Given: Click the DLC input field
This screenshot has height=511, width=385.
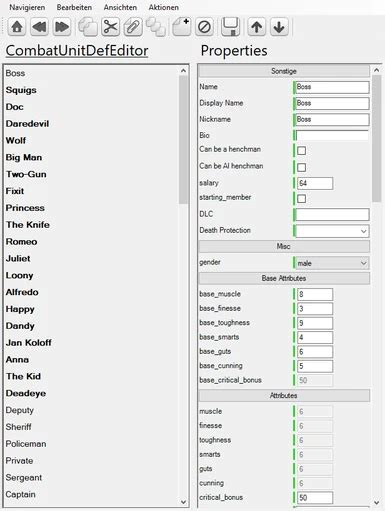Looking at the screenshot, I should pos(332,214).
